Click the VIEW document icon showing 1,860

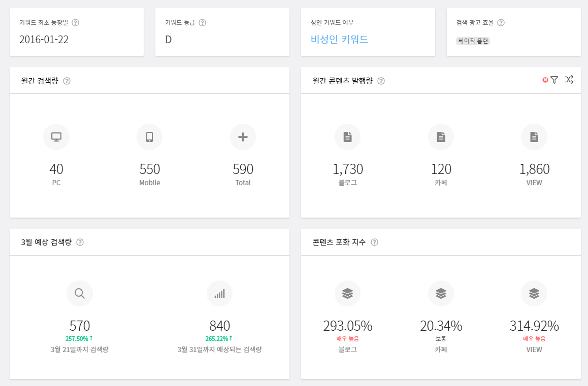(534, 136)
